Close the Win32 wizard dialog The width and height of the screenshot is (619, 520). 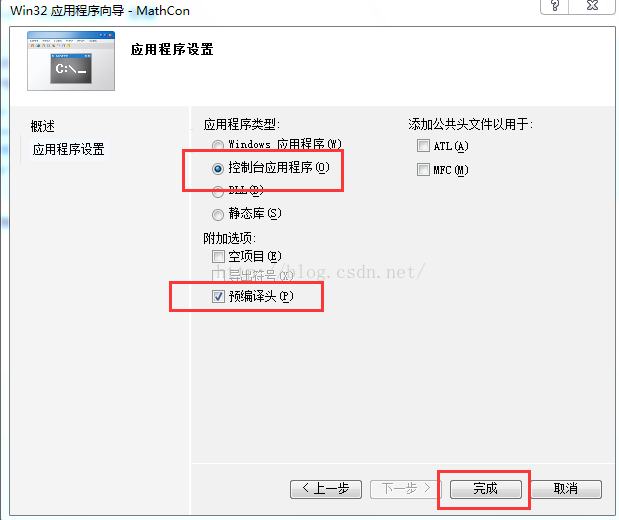(x=593, y=6)
